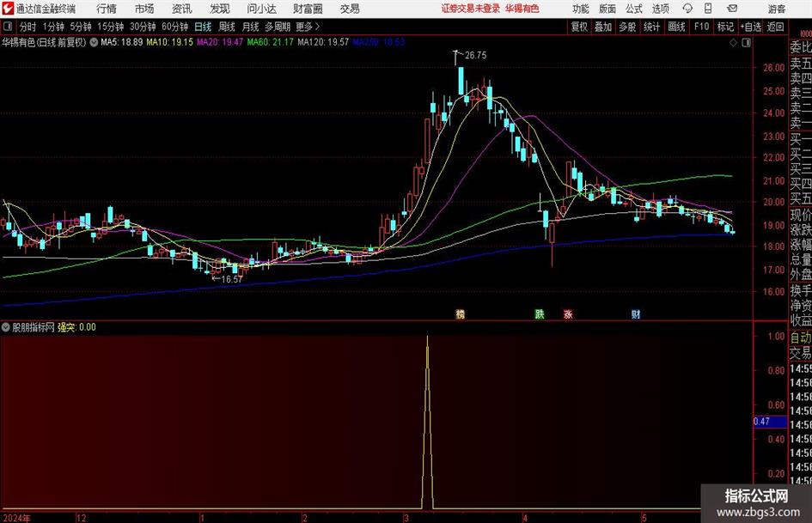Screen dimensions: 812x523
Task: Open the 功能 menu
Action: point(581,9)
